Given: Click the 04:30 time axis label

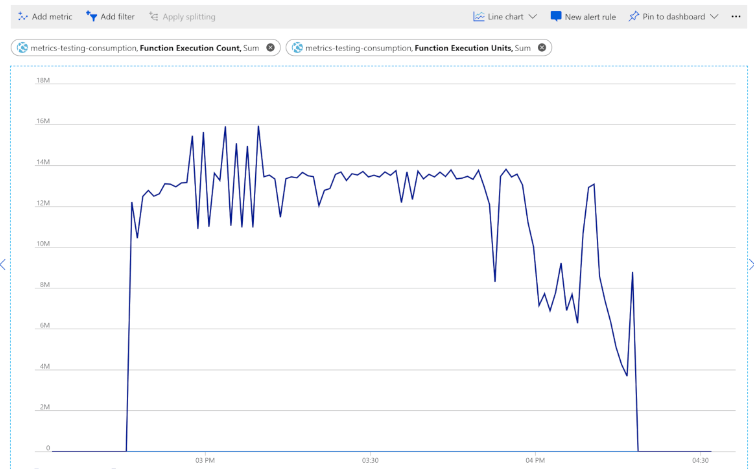Looking at the screenshot, I should click(700, 460).
